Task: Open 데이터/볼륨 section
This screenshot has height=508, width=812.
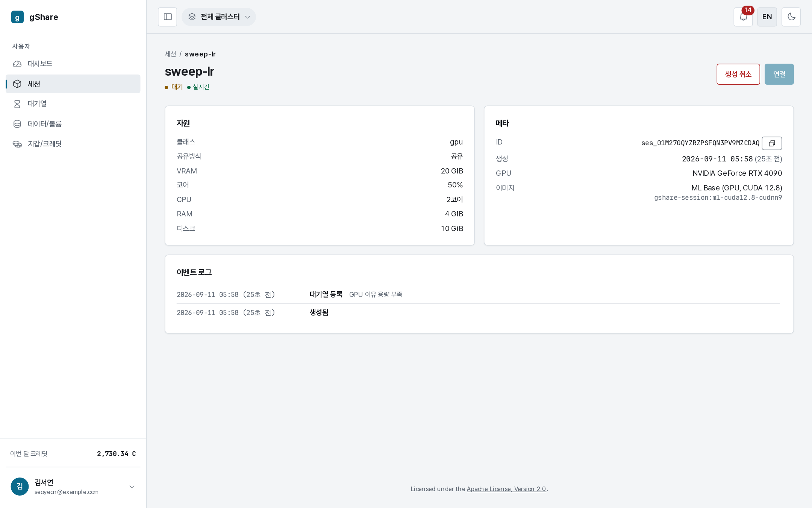Action: pyautogui.click(x=73, y=124)
